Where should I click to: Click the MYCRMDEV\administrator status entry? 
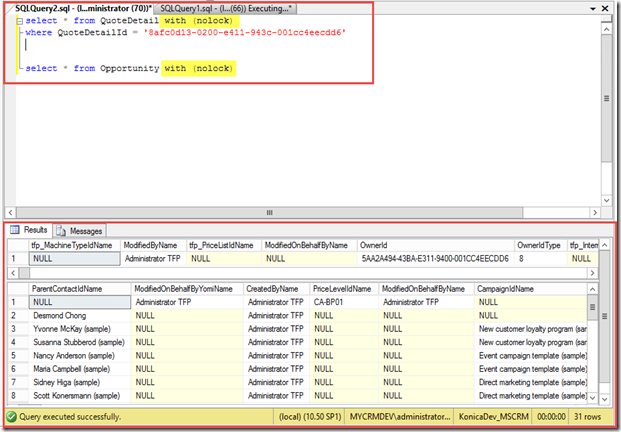pos(400,417)
